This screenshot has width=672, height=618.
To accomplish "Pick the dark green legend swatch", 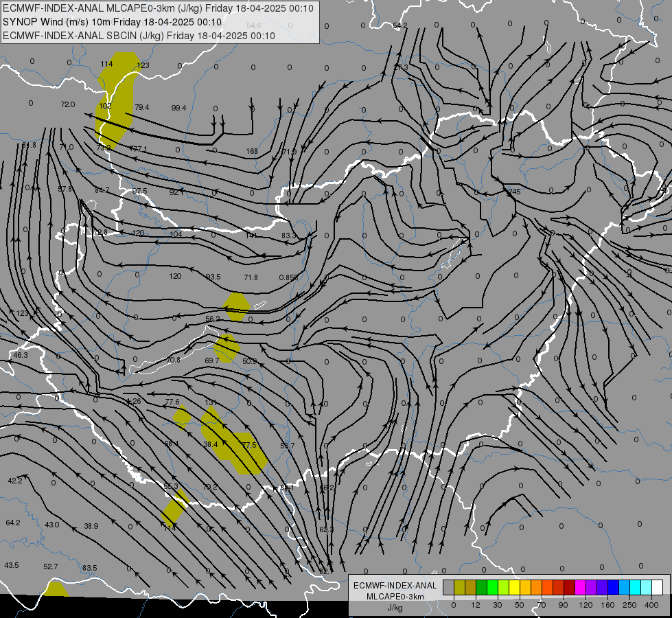I will point(482,587).
